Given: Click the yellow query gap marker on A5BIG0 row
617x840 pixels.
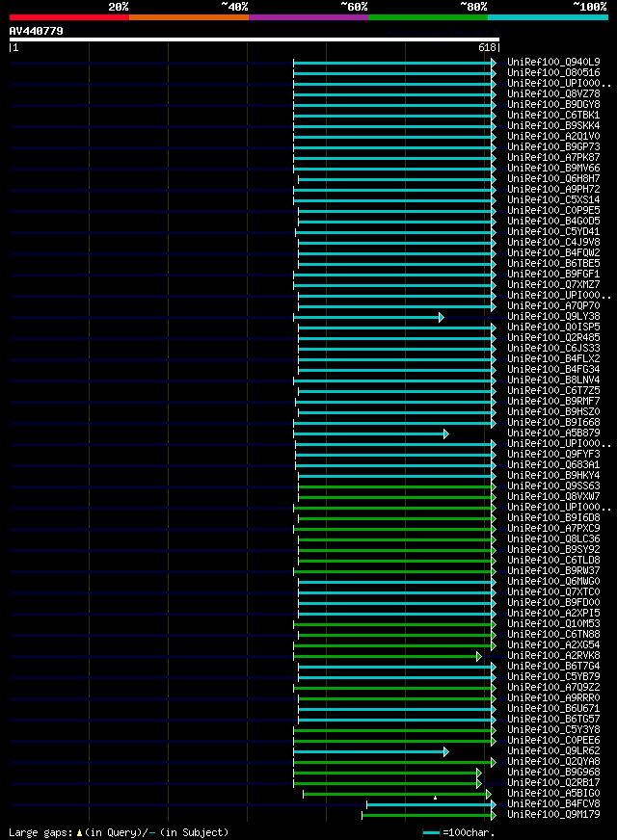Looking at the screenshot, I should 436,798.
